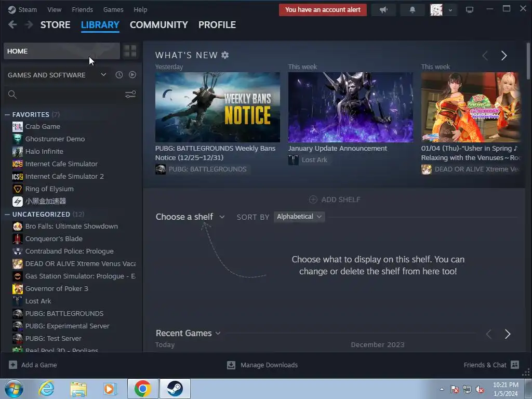Go to the STORE tab
The width and height of the screenshot is (532, 399).
click(55, 25)
